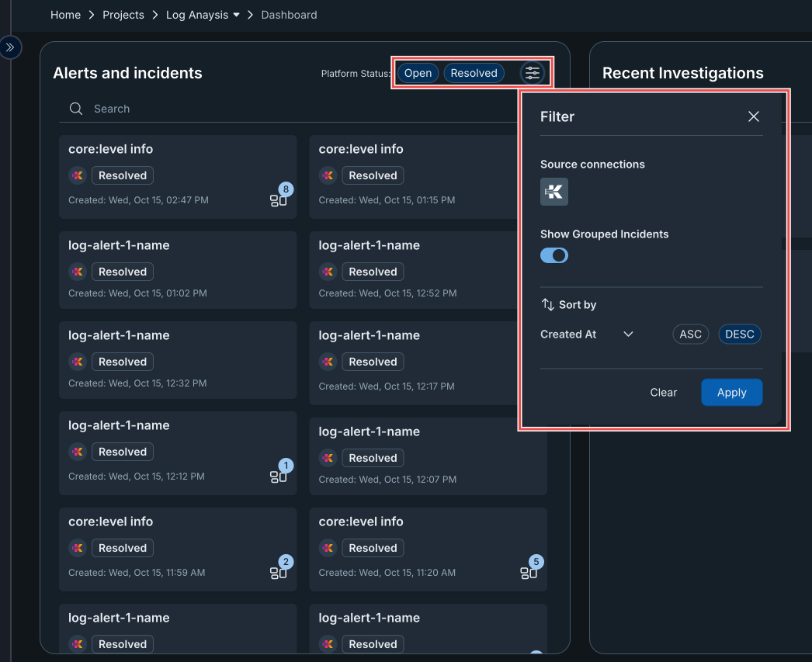Open the filter settings icon

coord(532,73)
